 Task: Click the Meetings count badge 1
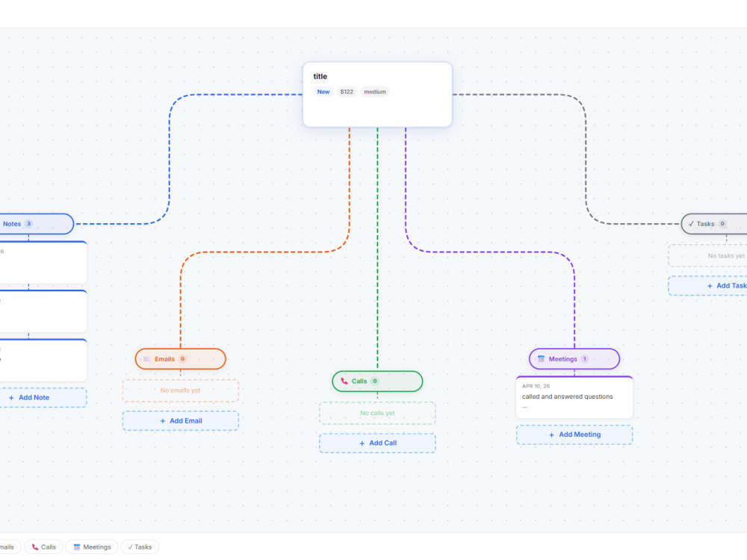coord(585,359)
